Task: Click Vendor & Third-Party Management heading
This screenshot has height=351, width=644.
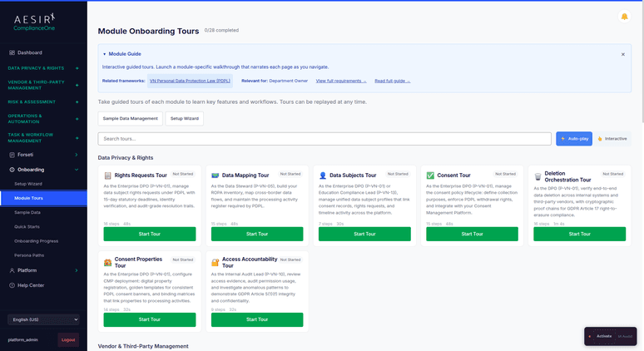Action: [x=143, y=347]
